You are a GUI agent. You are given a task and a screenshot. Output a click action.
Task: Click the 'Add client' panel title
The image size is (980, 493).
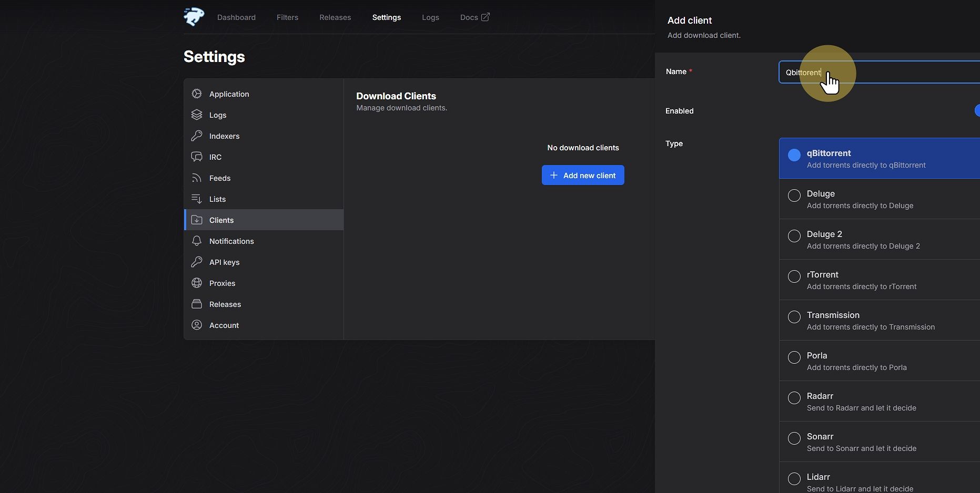click(690, 20)
